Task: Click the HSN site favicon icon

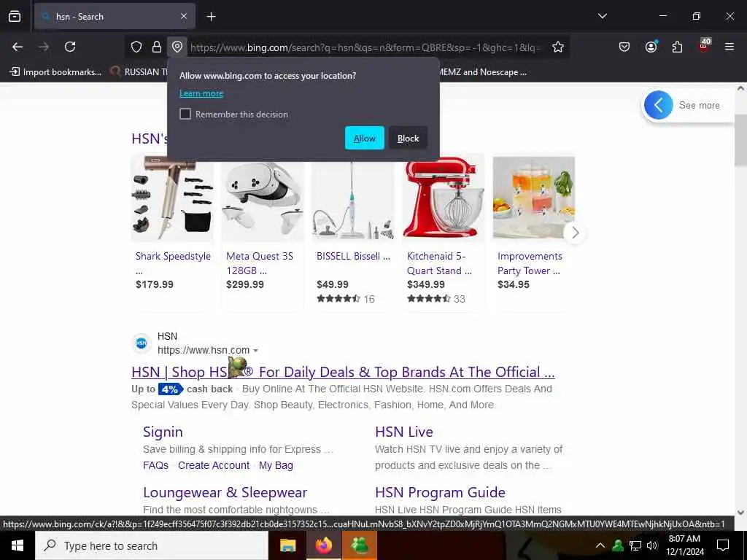Action: (142, 343)
